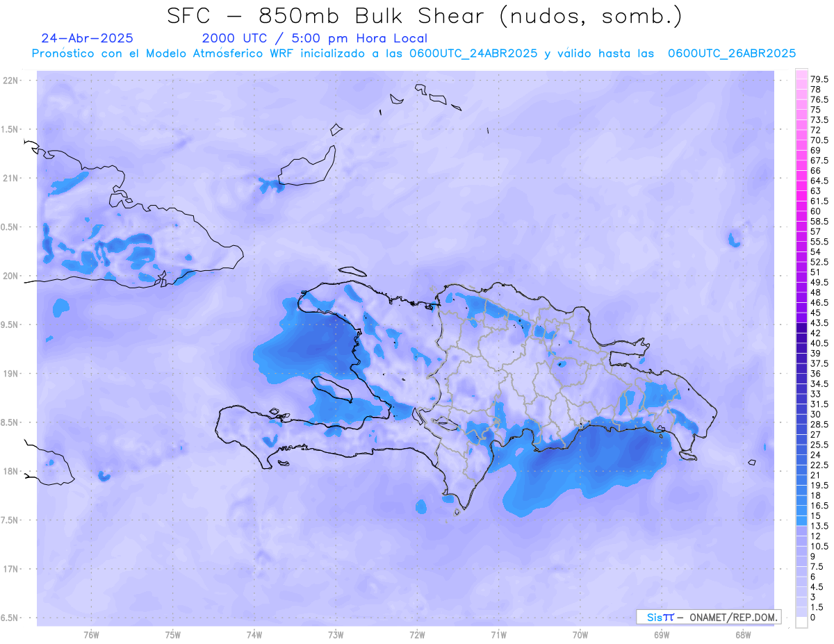Select the date text "24-Abr-2025"

coord(88,38)
